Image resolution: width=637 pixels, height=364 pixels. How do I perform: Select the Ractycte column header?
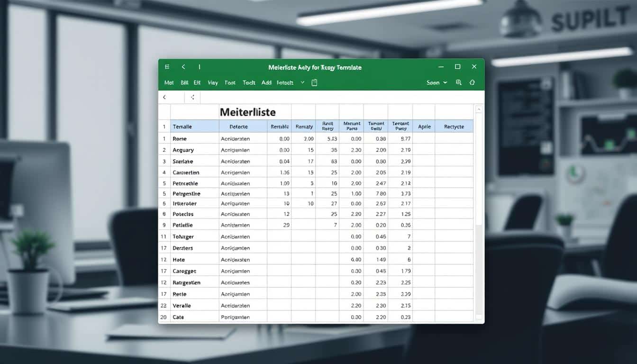[x=454, y=126]
